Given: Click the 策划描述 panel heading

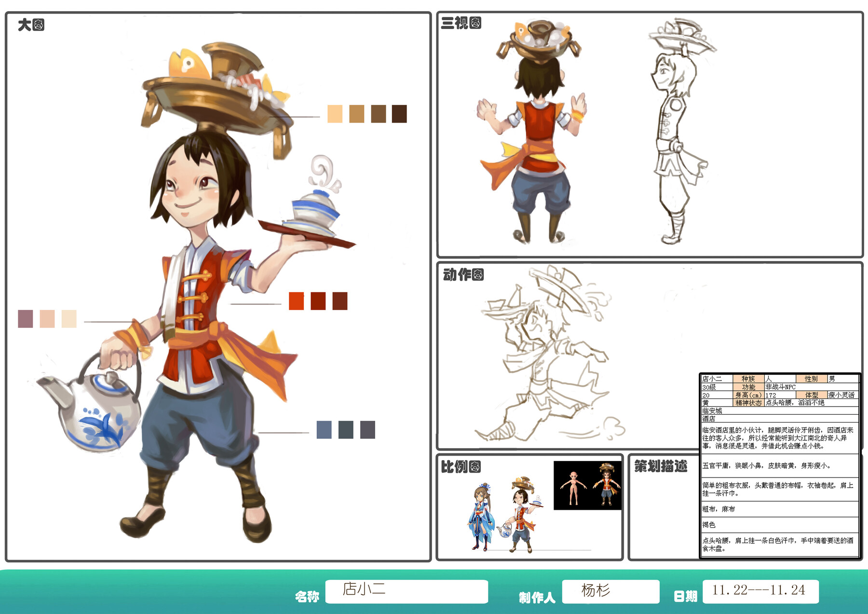Looking at the screenshot, I should (x=661, y=466).
